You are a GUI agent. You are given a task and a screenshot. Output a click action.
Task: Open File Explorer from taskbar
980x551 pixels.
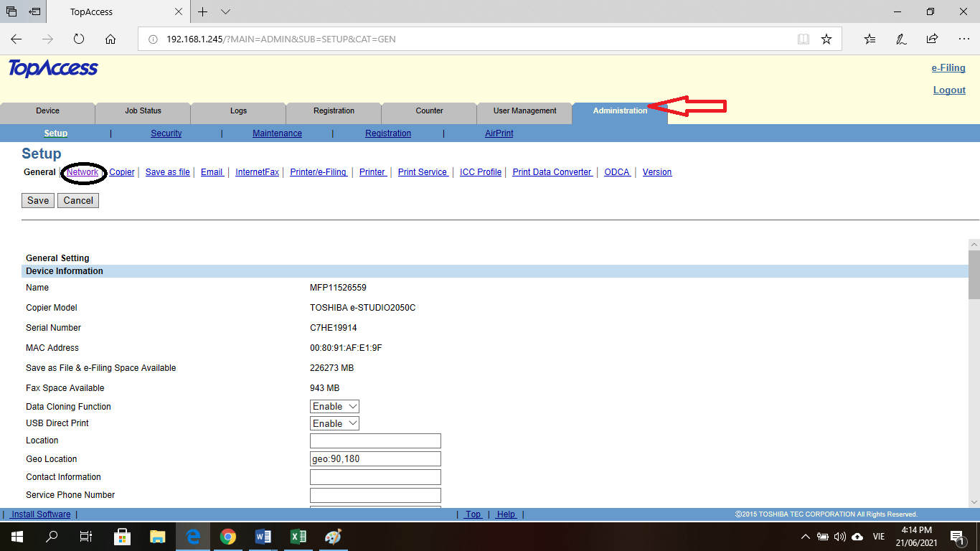coord(157,536)
